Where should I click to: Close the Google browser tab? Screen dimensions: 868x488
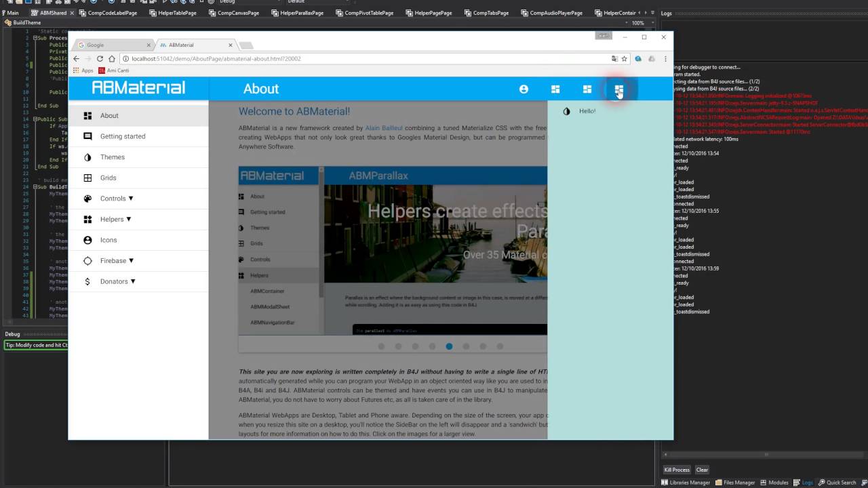[x=149, y=45]
